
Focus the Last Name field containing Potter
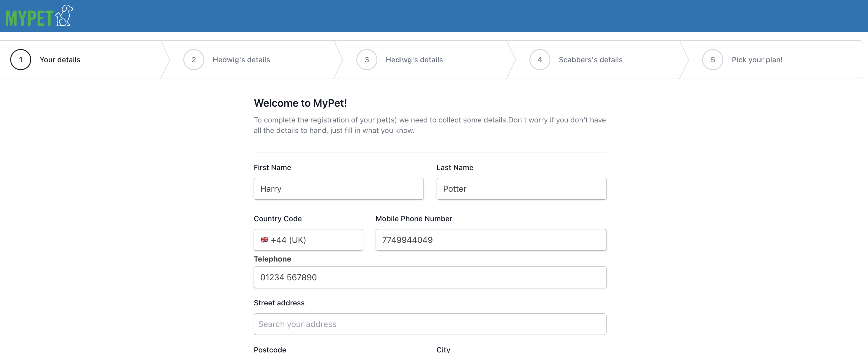coord(522,189)
